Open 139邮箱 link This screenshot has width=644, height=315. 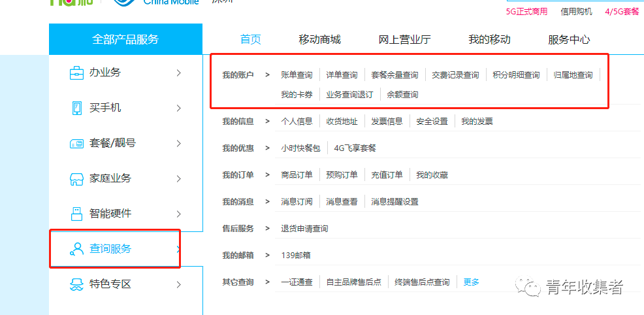pos(296,256)
